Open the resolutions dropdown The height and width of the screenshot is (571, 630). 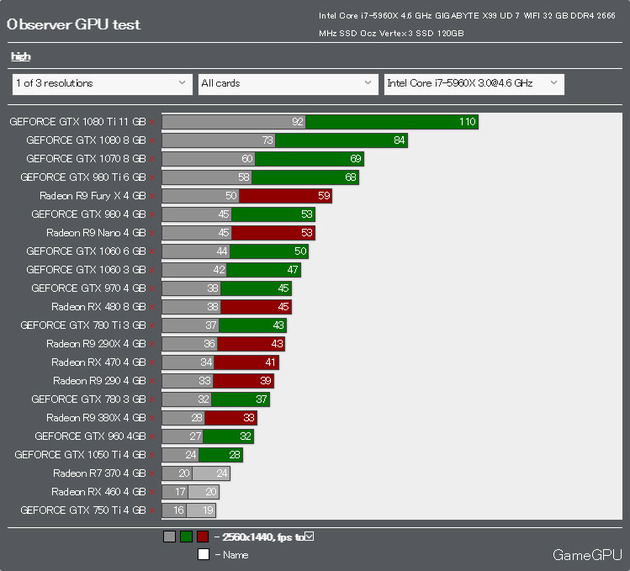(x=101, y=84)
